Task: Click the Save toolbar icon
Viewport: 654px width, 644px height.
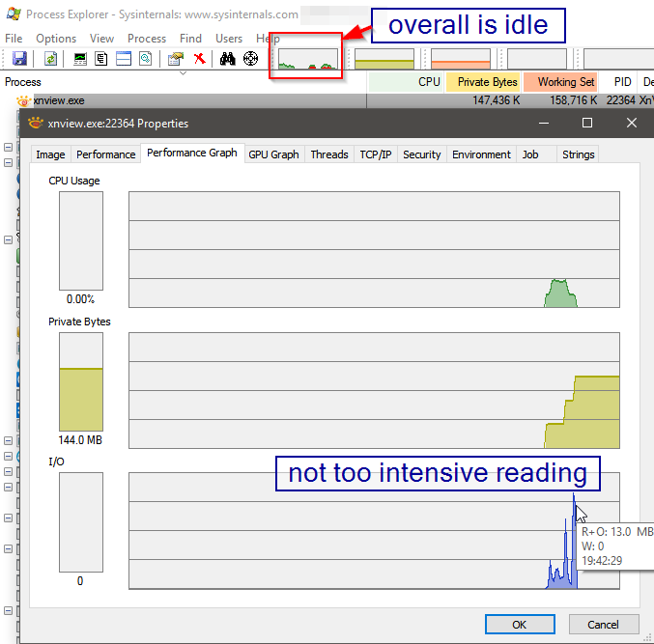Action: (x=19, y=59)
